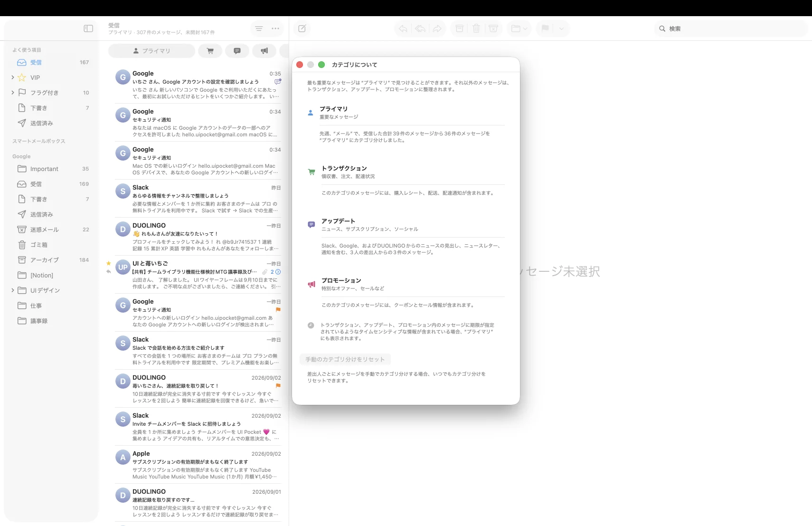Open Slack で会話を始める方法 email

tap(198, 351)
